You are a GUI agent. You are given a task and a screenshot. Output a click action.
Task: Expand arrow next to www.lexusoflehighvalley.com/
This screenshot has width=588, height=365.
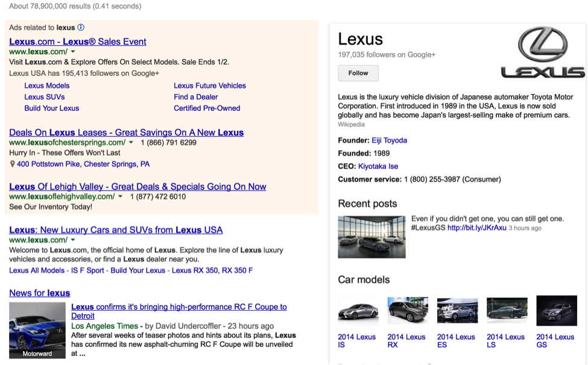[121, 197]
